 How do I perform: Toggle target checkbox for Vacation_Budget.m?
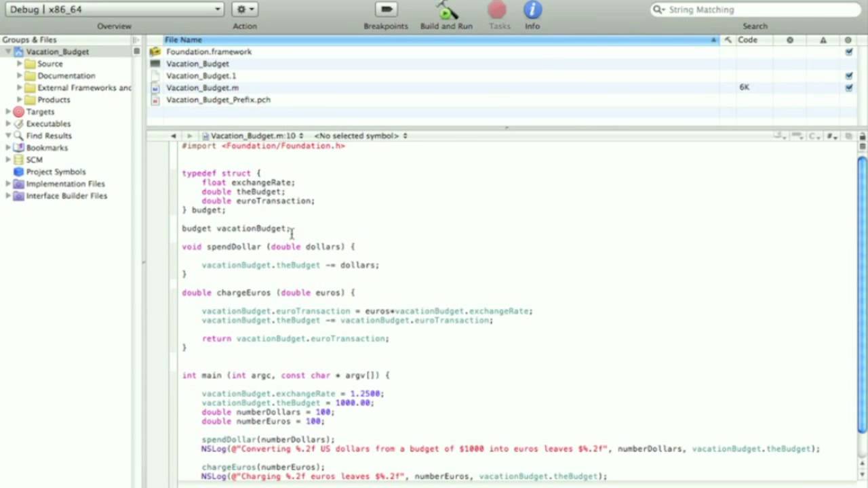(x=848, y=87)
